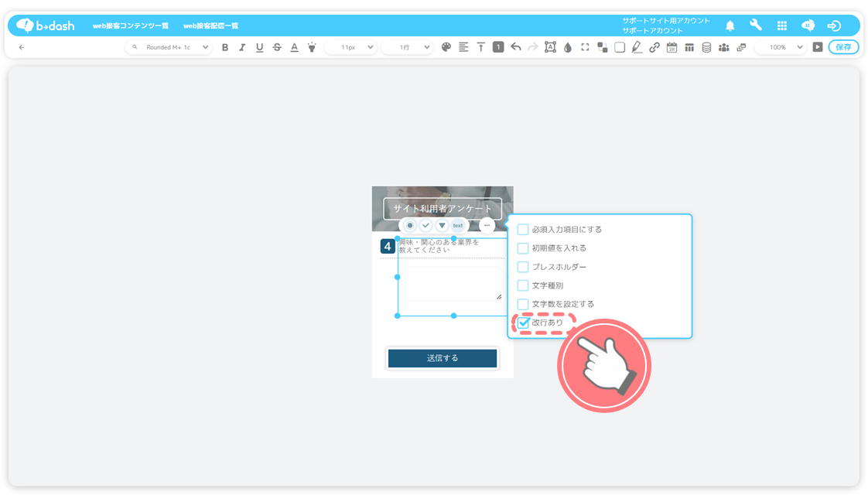
Task: Select the サイト利用者アンケート title box
Action: coord(443,209)
